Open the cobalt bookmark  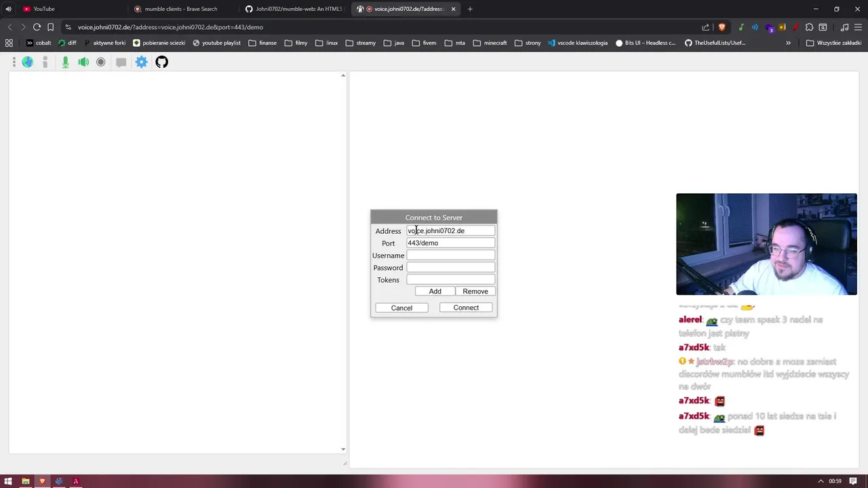(x=39, y=43)
